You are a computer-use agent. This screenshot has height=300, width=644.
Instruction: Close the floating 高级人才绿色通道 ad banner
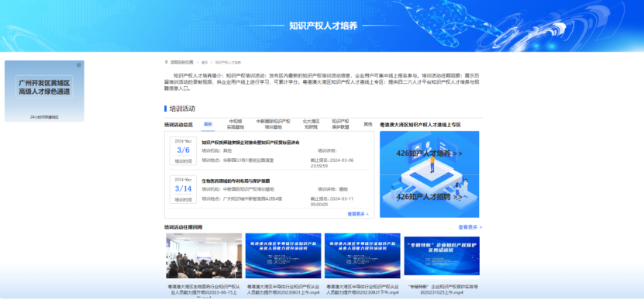(79, 65)
